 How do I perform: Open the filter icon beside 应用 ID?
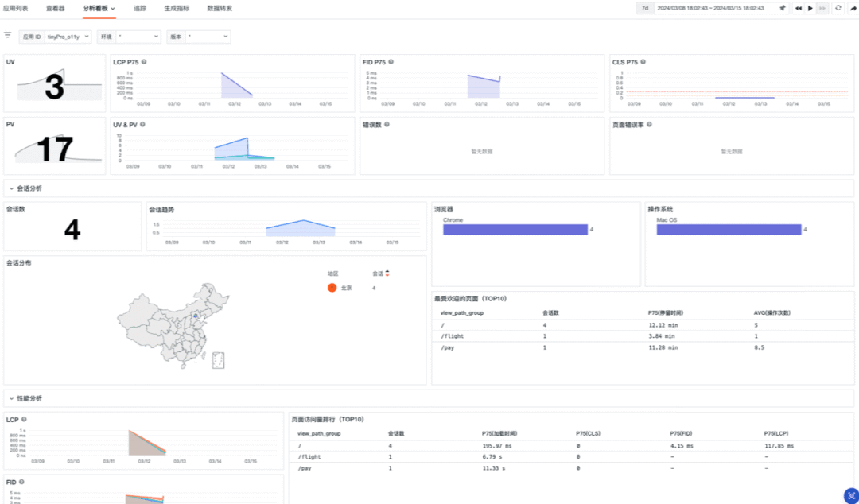8,35
